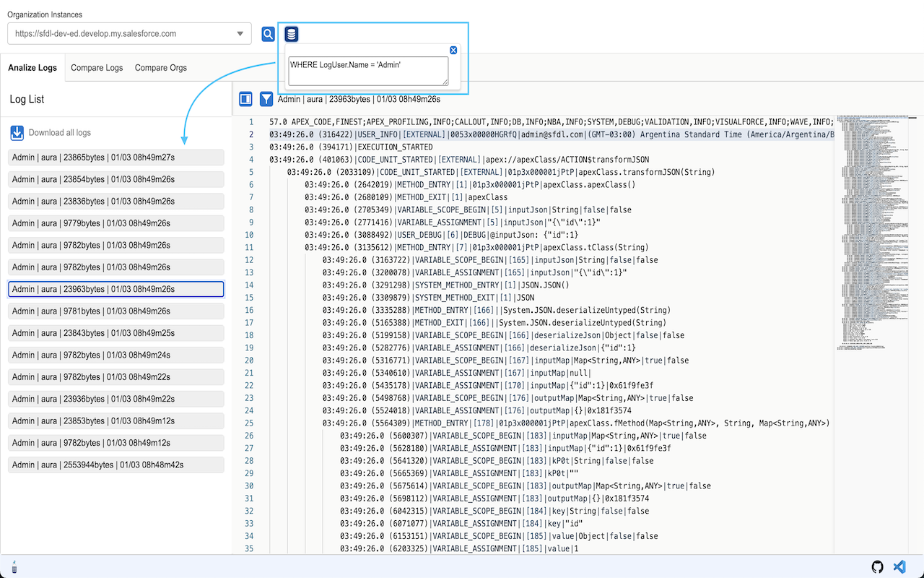Click the Organization Instances label

click(45, 14)
